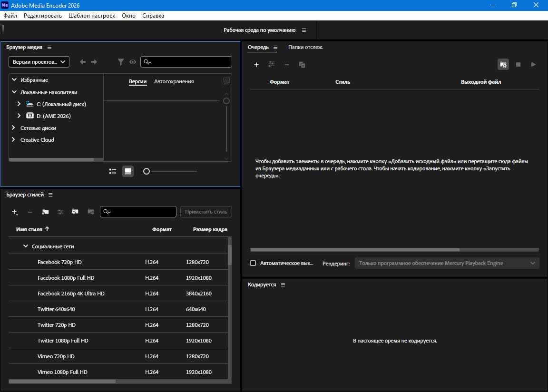Switch to the Папки отслеж. tab
The image size is (548, 392).
pyautogui.click(x=305, y=47)
